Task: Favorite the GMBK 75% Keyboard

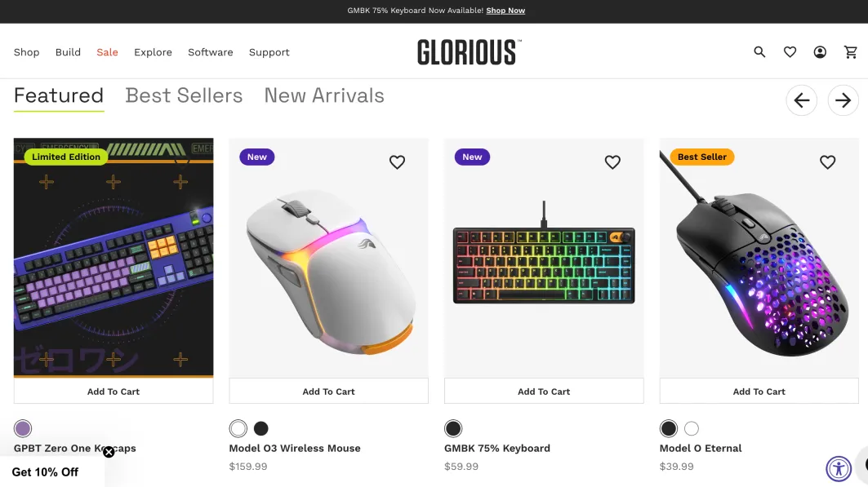Action: tap(612, 162)
